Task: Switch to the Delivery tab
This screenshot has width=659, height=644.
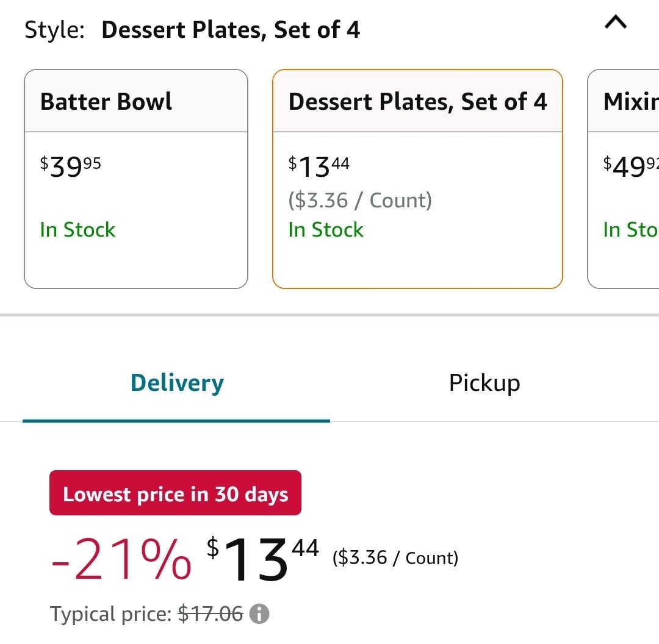Action: click(177, 383)
